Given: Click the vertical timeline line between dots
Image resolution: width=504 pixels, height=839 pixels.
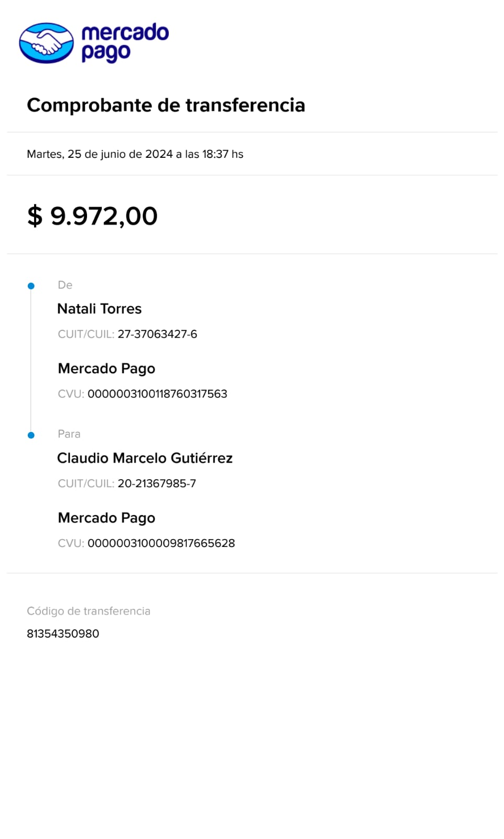Looking at the screenshot, I should pos(31,361).
